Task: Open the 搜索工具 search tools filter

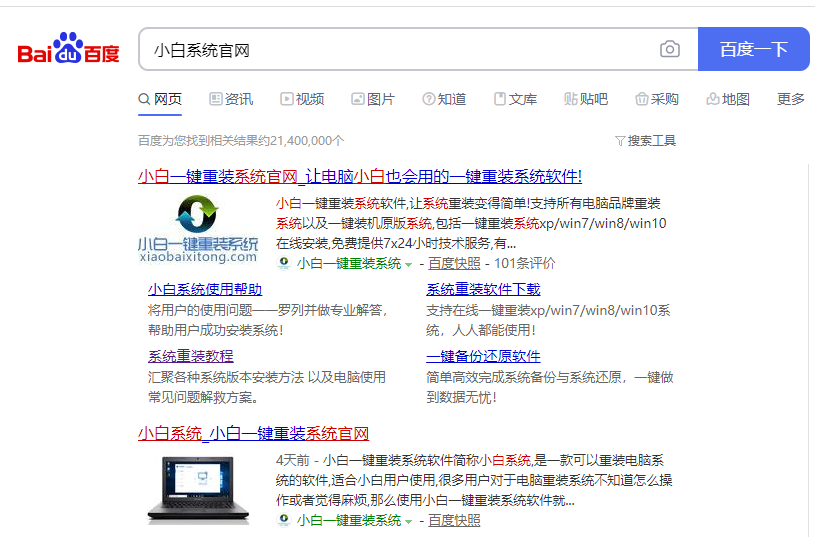Action: click(646, 141)
